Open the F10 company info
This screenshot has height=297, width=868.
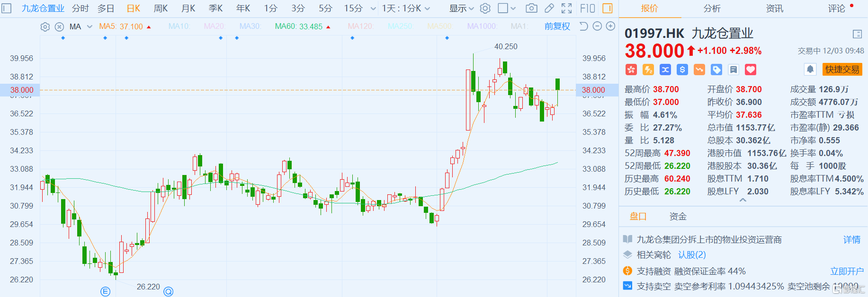point(588,8)
